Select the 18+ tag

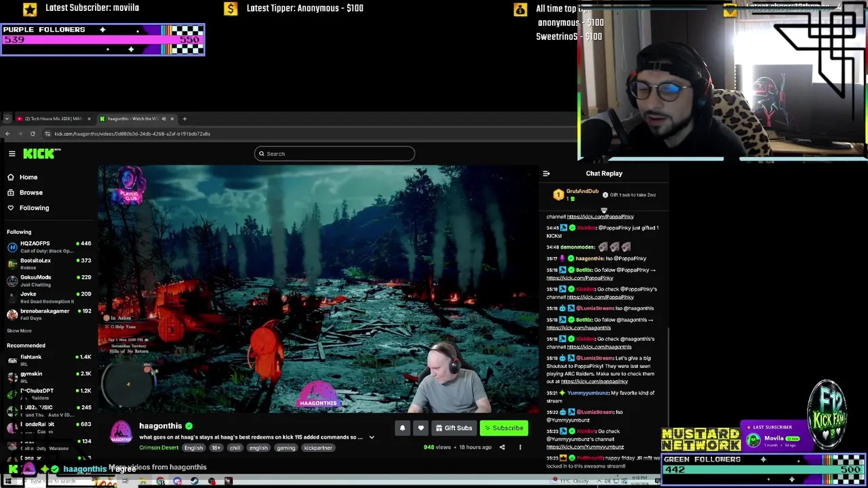(x=216, y=447)
